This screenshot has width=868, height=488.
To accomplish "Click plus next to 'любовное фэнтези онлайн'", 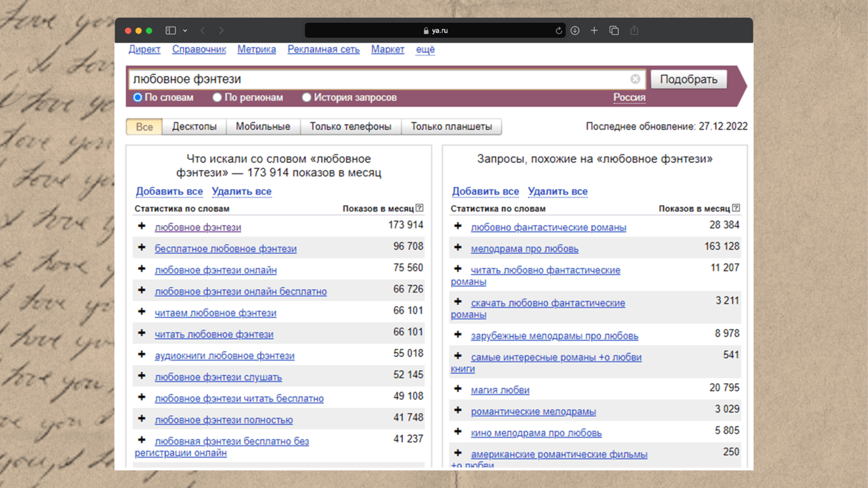I will point(142,269).
